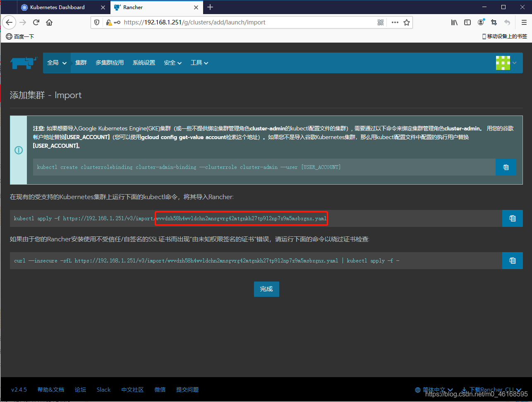Expand the 工具 tools menu
532x402 pixels.
click(x=199, y=63)
